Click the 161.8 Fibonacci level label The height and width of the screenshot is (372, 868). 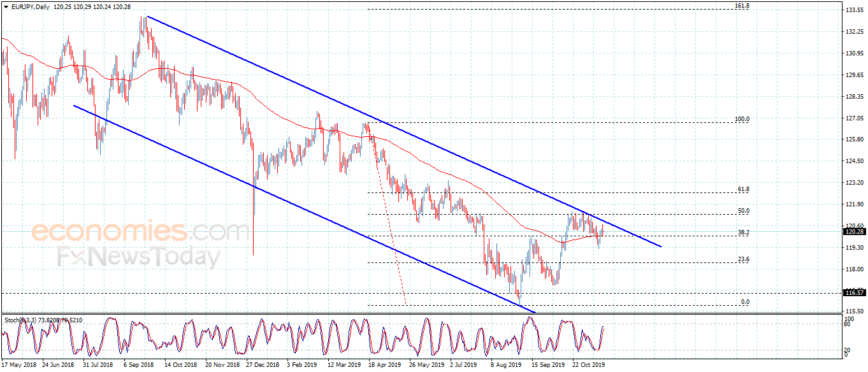(x=742, y=6)
